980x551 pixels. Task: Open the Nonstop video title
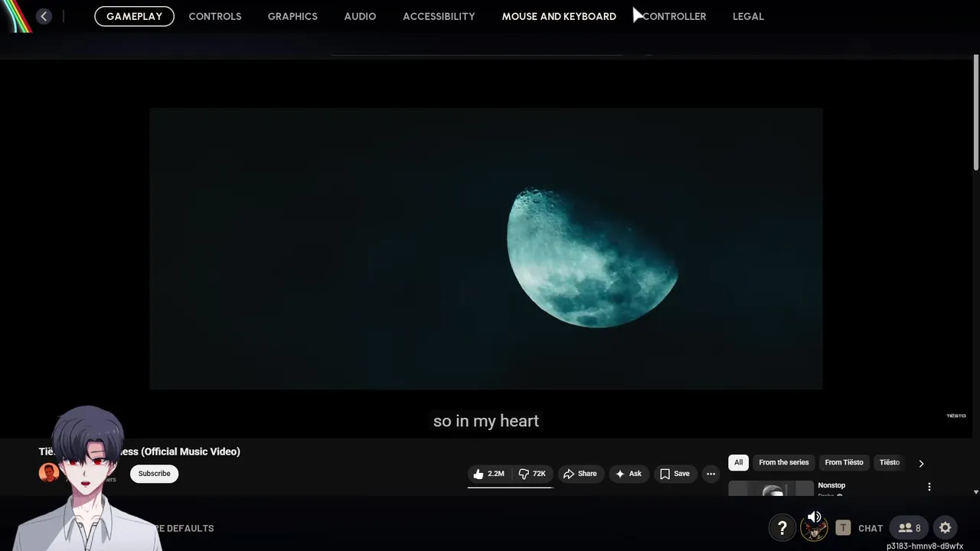tap(831, 485)
